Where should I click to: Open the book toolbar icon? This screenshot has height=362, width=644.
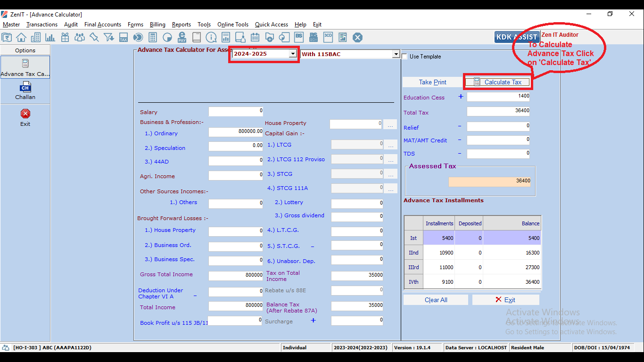pyautogui.click(x=197, y=37)
